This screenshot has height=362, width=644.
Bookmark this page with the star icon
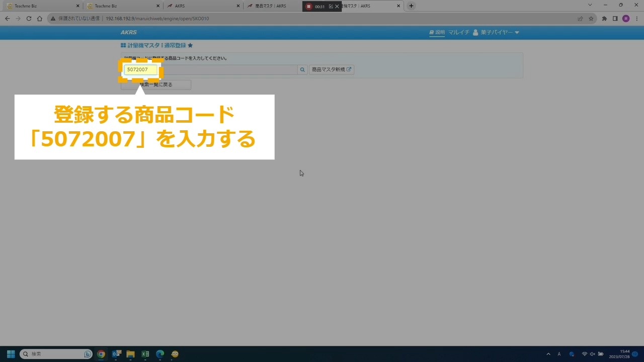[x=591, y=19]
